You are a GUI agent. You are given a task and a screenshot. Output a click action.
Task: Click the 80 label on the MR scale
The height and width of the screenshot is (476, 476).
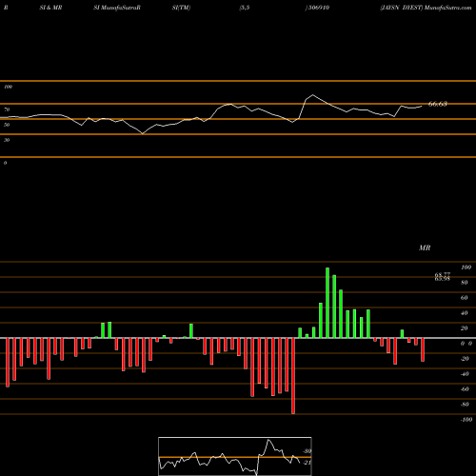(465, 283)
